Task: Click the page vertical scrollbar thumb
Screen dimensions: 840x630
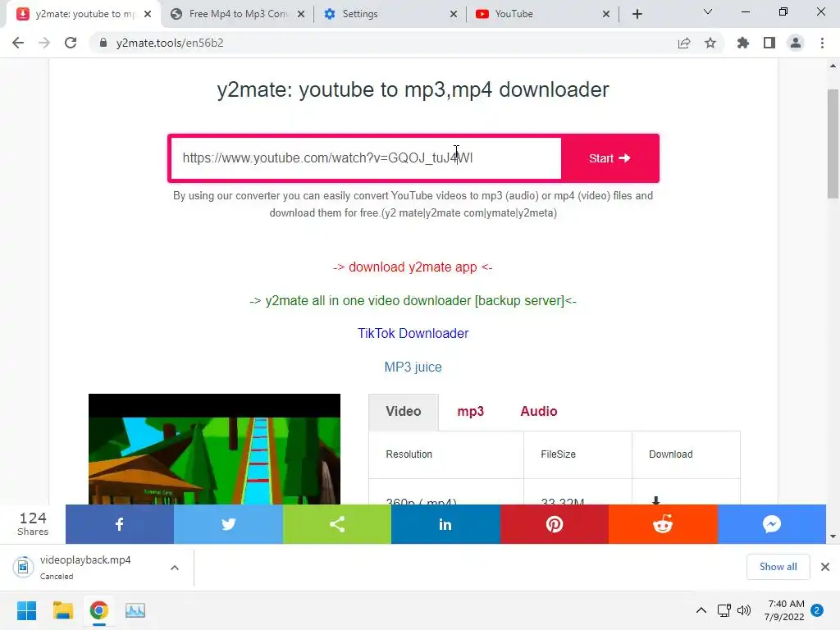Action: click(833, 144)
